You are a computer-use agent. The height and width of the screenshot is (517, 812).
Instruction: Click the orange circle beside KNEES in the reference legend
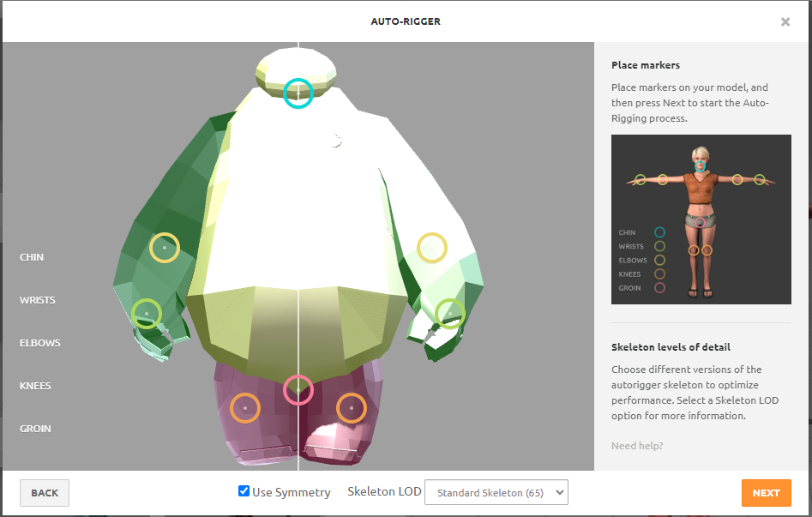click(x=659, y=274)
